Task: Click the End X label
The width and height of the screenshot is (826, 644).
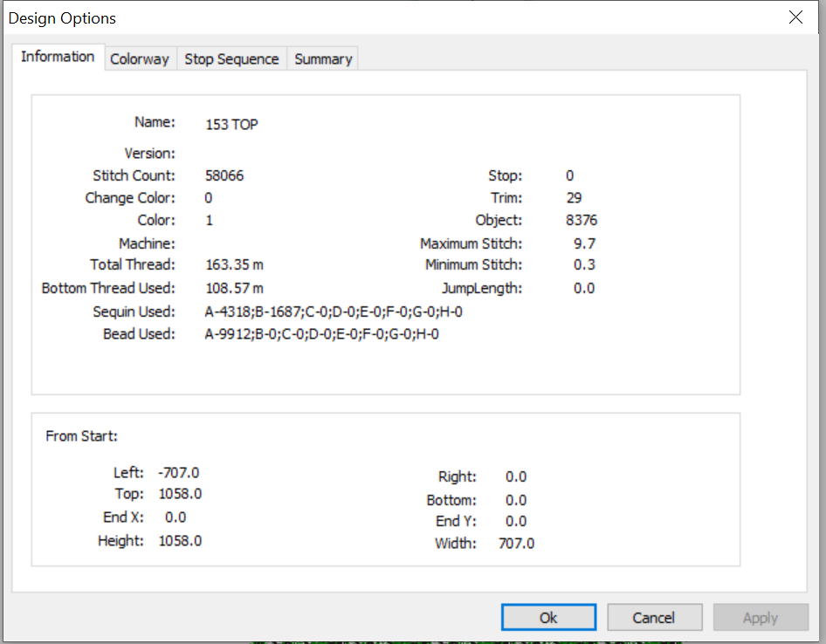Action: click(123, 517)
